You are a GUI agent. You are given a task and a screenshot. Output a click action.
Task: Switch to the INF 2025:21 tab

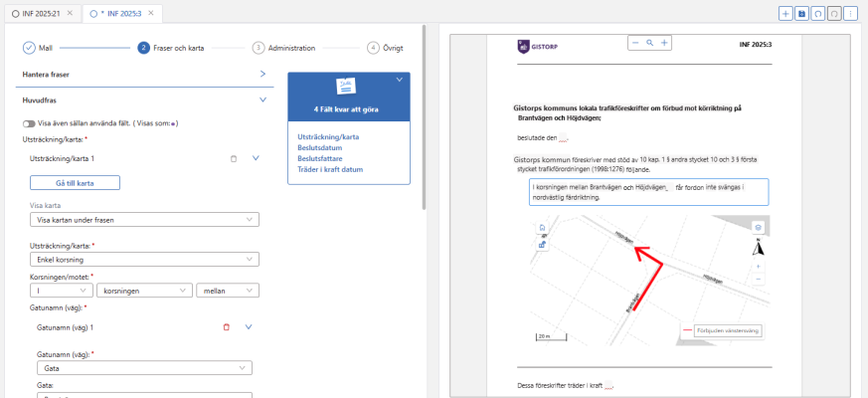tap(41, 13)
